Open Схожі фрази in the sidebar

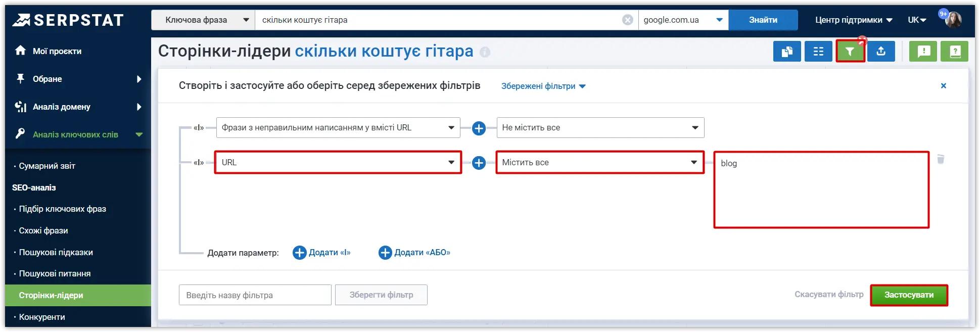(x=43, y=230)
